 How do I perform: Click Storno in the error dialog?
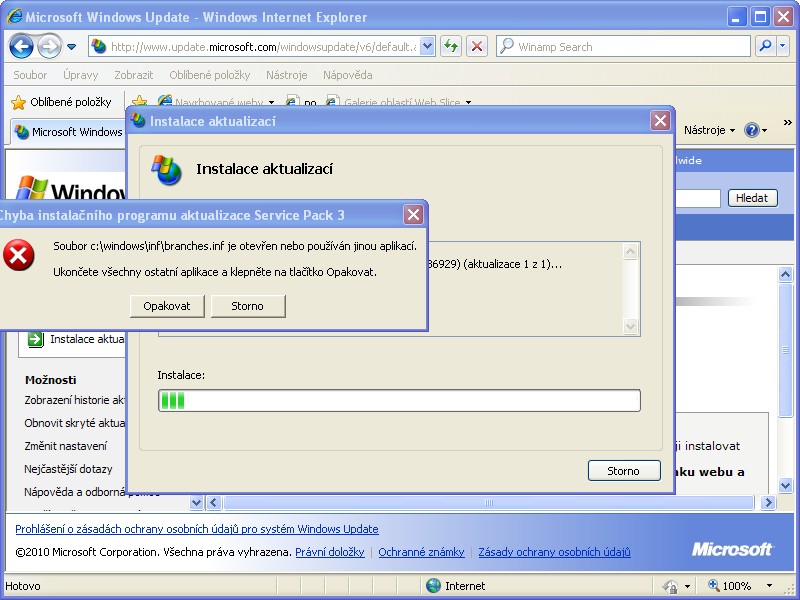pos(247,306)
